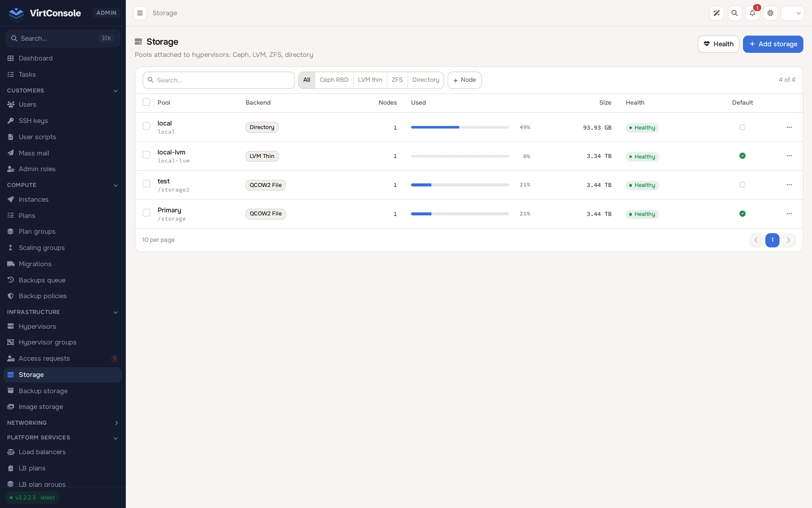Open row actions menu for local pool

[x=789, y=127]
